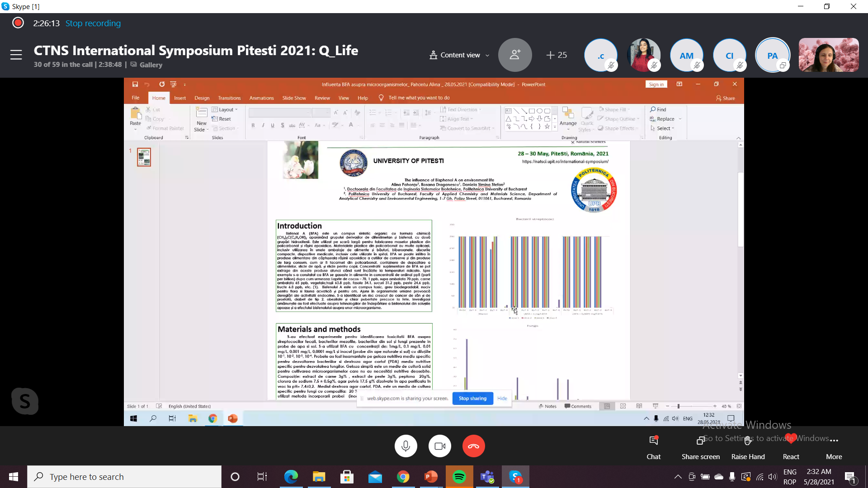
Task: Open File tab in shared PowerPoint
Action: 135,98
